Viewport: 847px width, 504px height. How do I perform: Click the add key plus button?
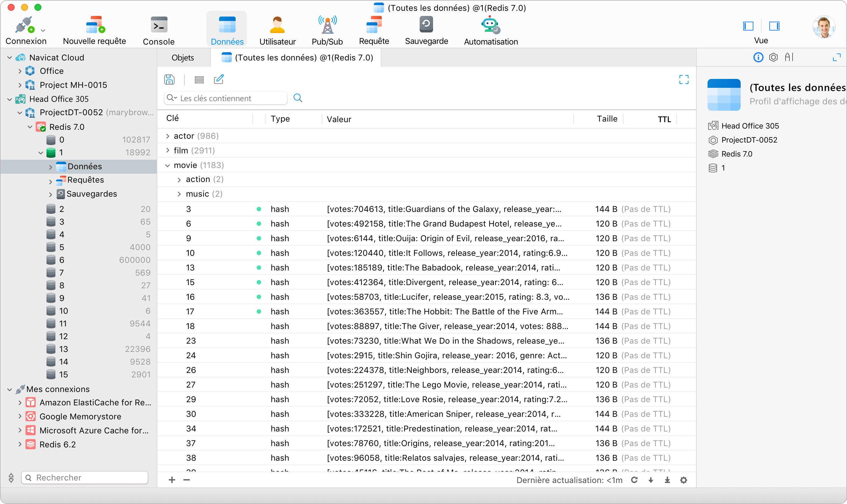172,480
